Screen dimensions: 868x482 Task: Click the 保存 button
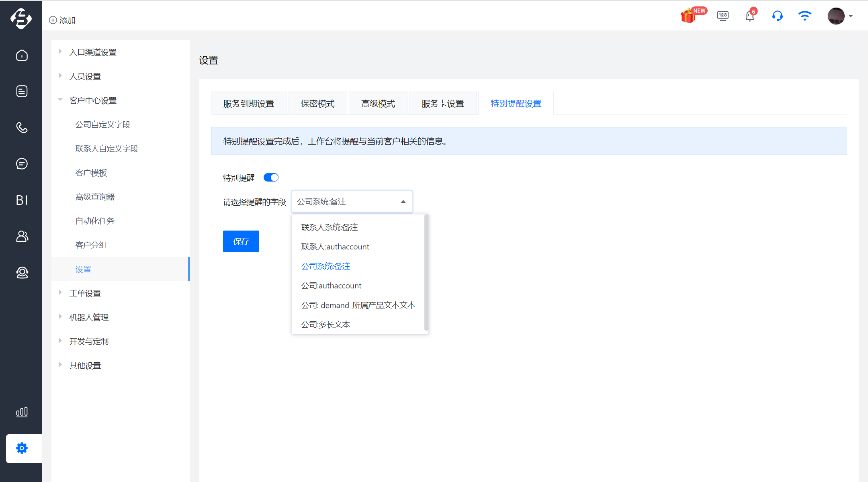[241, 241]
